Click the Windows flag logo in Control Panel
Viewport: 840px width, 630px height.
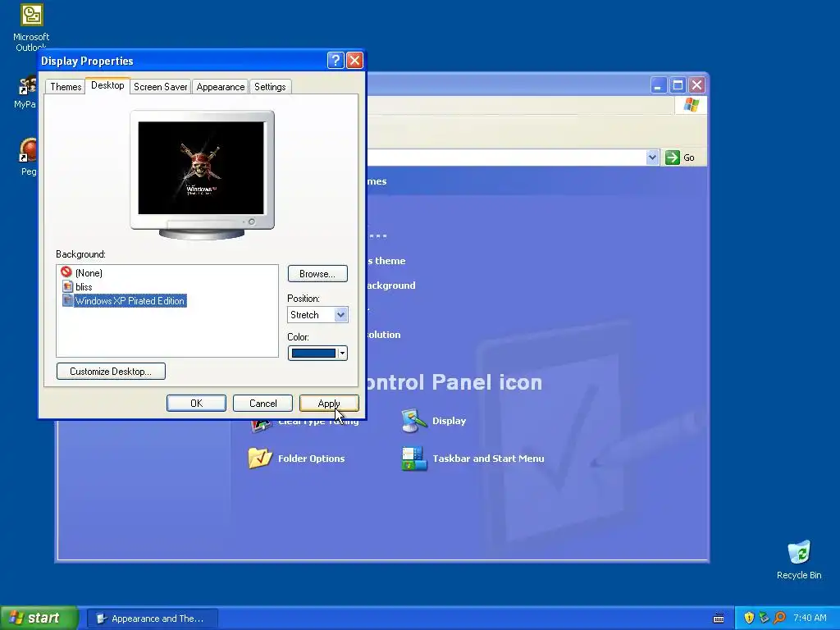pos(691,104)
